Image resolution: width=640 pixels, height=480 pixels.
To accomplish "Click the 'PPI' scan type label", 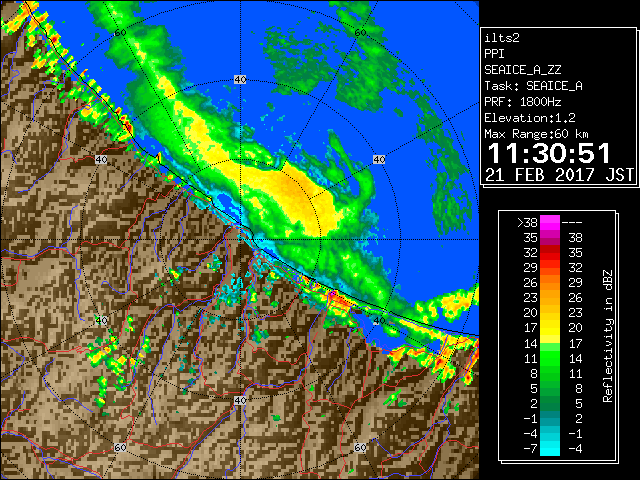I will 494,54.
